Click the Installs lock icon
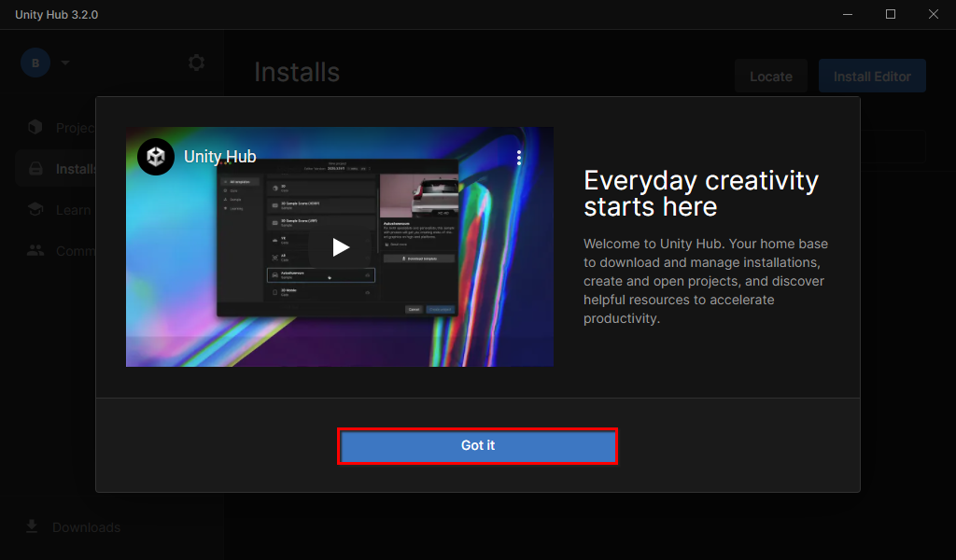 click(36, 169)
